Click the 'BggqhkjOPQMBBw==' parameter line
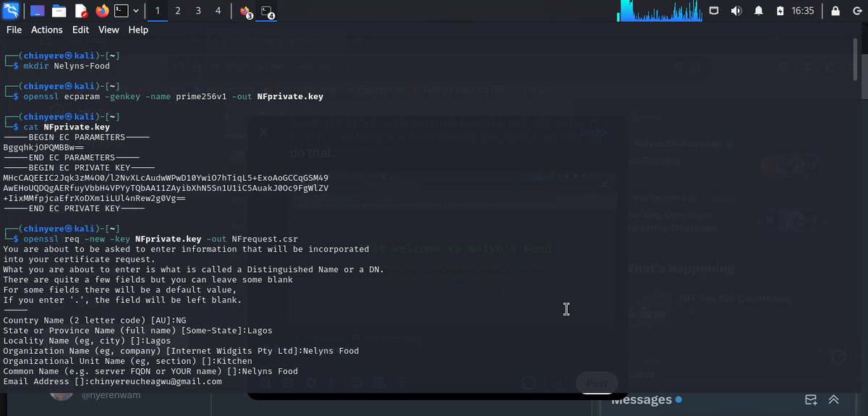The height and width of the screenshot is (416, 868). 43,147
